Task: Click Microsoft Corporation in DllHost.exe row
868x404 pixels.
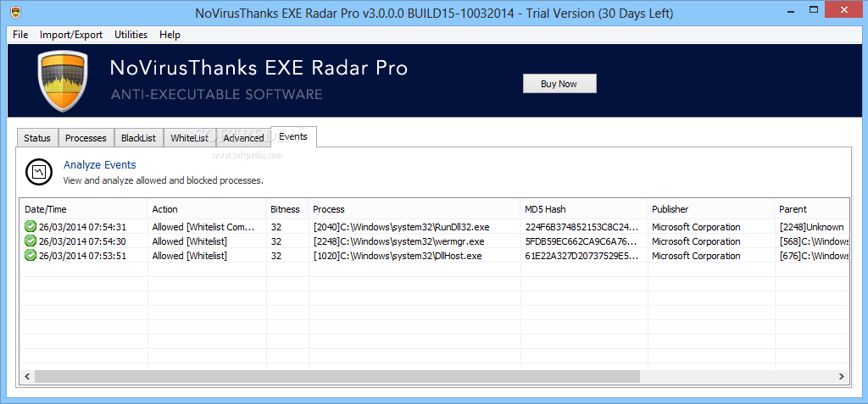Action: click(696, 256)
